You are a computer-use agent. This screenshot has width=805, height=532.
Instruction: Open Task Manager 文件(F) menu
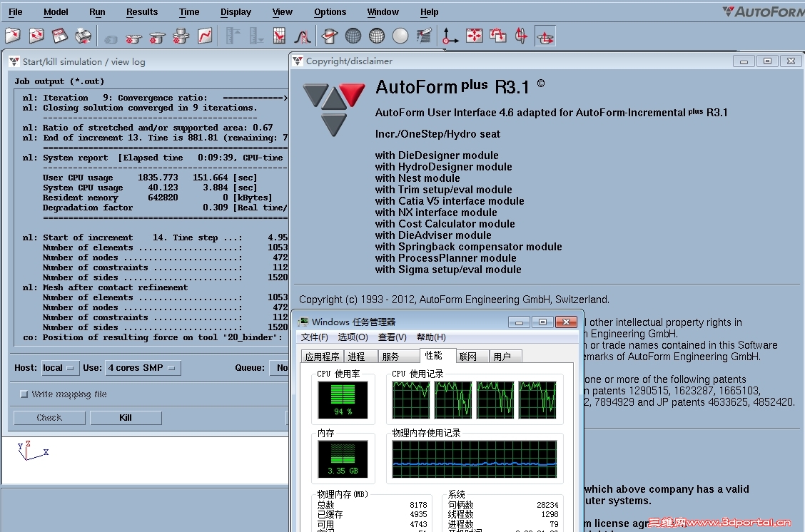pos(314,337)
